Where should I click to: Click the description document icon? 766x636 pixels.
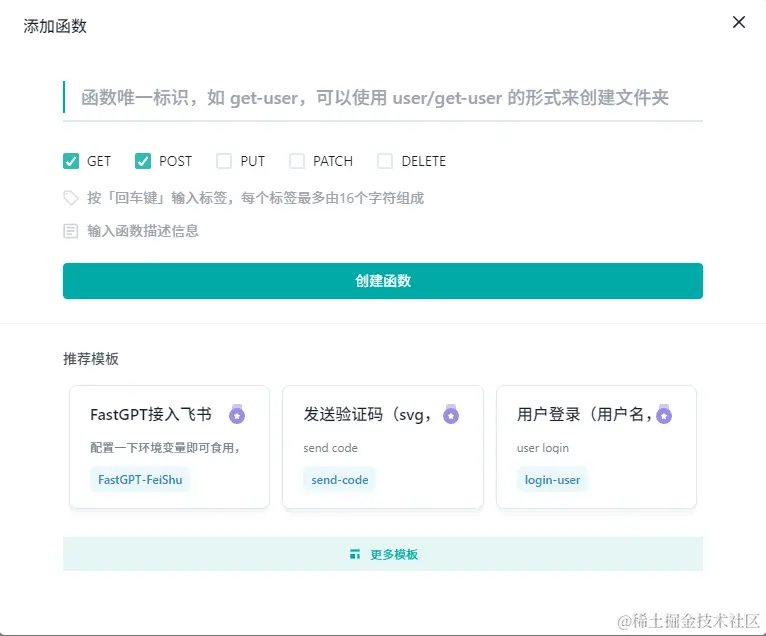pos(71,231)
